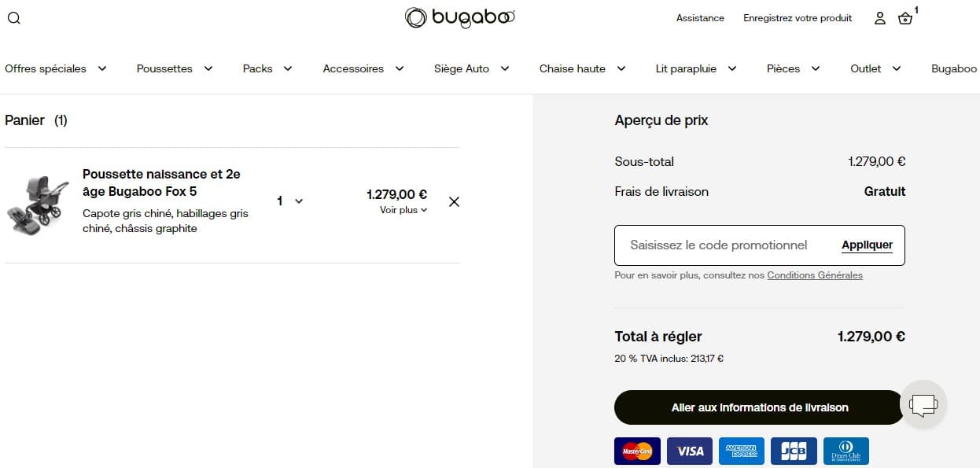980x468 pixels.
Task: Expand the Voir plus price details
Action: [x=403, y=209]
